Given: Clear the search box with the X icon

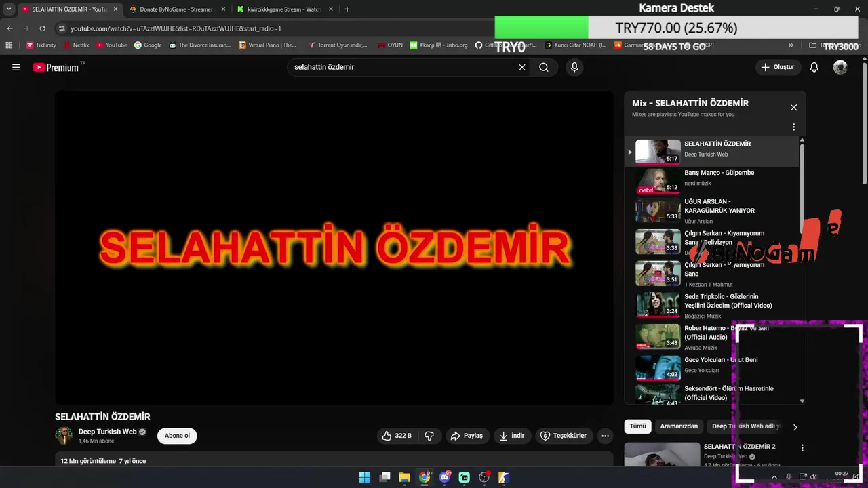Looking at the screenshot, I should click(x=522, y=67).
